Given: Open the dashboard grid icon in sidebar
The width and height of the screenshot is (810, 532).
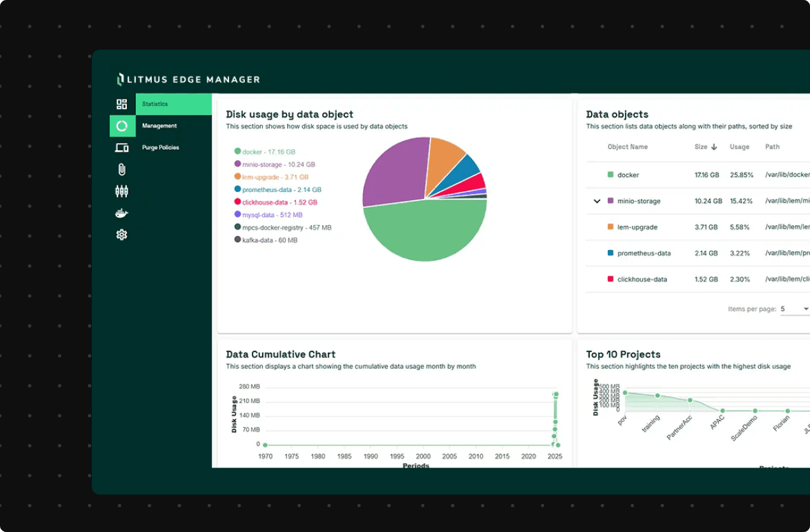Looking at the screenshot, I should point(121,103).
